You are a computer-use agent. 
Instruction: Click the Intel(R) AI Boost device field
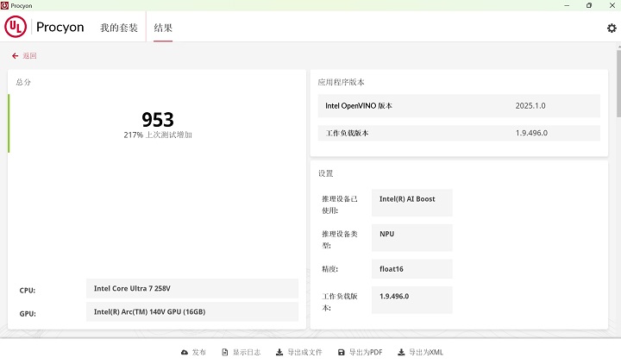[x=412, y=203]
